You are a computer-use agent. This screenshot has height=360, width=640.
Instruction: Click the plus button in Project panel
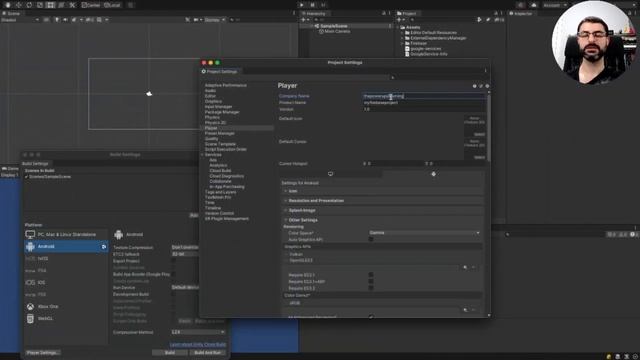[400, 20]
